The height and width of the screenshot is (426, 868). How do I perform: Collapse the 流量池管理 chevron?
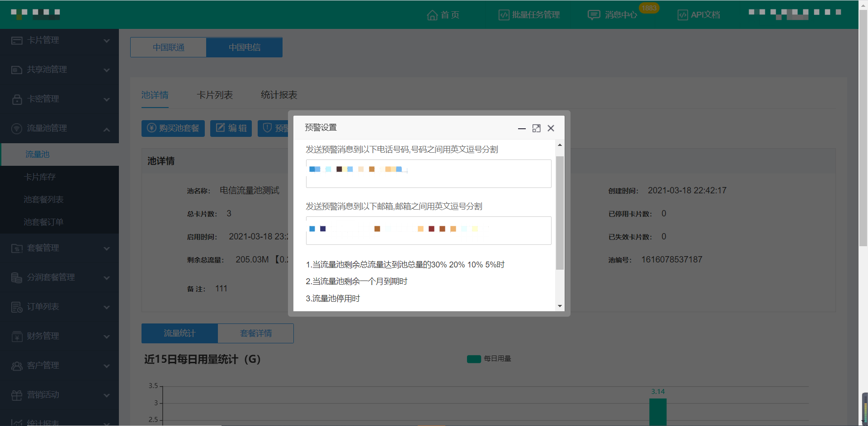pos(107,129)
